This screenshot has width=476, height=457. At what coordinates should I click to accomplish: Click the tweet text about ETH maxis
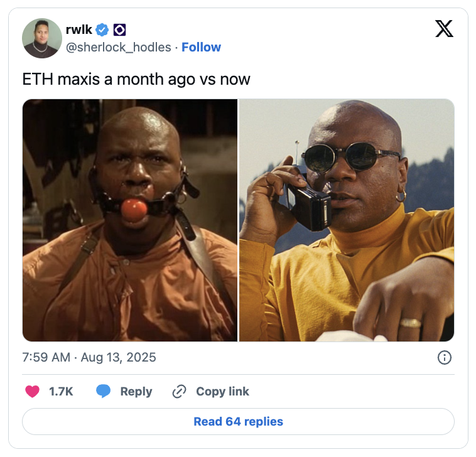[x=136, y=80]
